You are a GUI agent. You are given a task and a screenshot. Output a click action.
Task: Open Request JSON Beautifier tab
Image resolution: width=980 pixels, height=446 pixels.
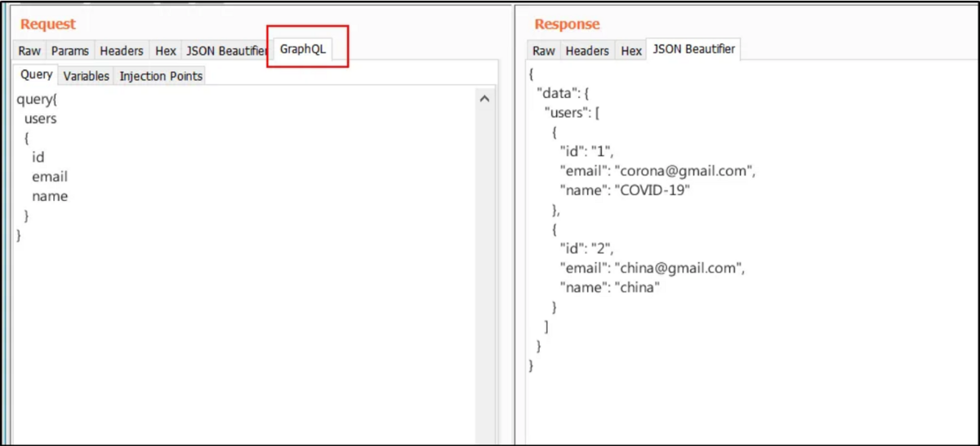point(226,51)
